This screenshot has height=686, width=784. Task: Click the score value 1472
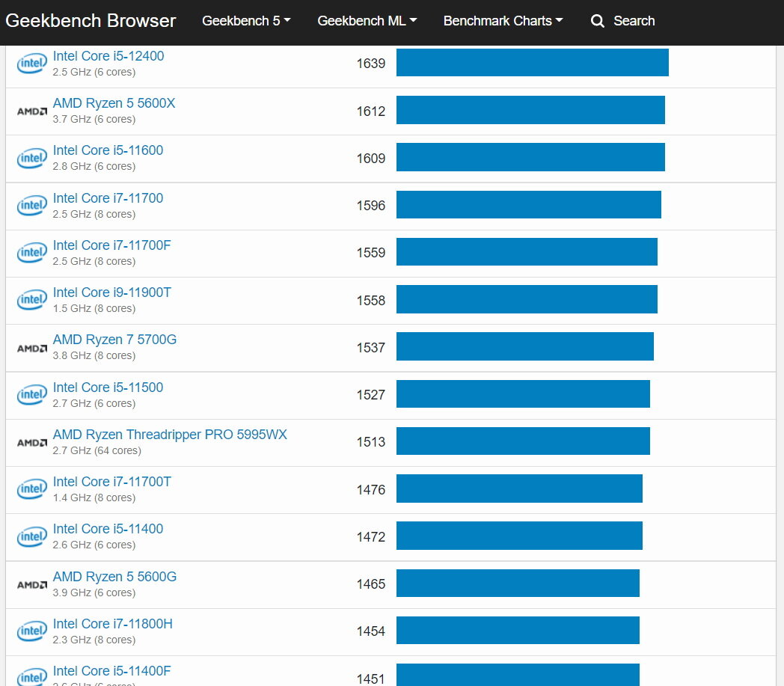point(371,536)
